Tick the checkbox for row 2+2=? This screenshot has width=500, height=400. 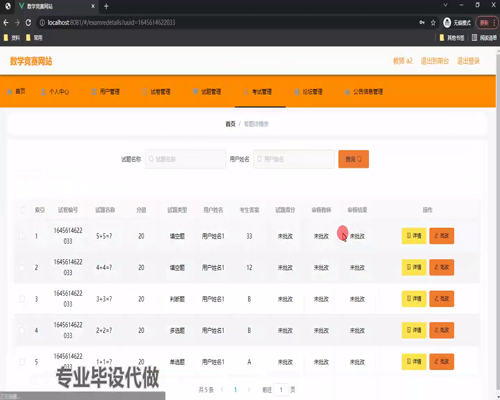pos(22,330)
